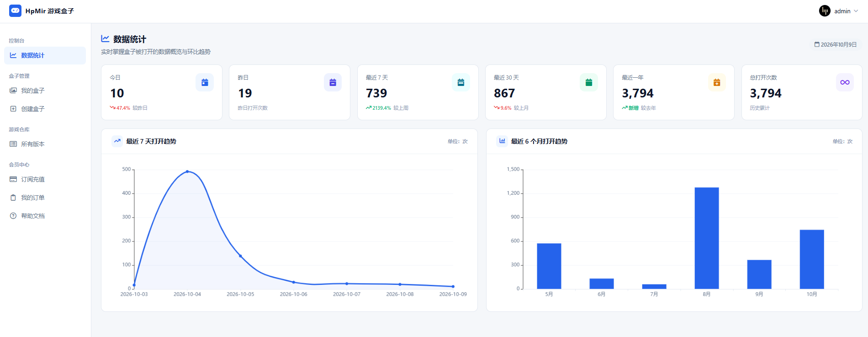The height and width of the screenshot is (337, 868).
Task: Click the admin avatar icon
Action: (825, 11)
